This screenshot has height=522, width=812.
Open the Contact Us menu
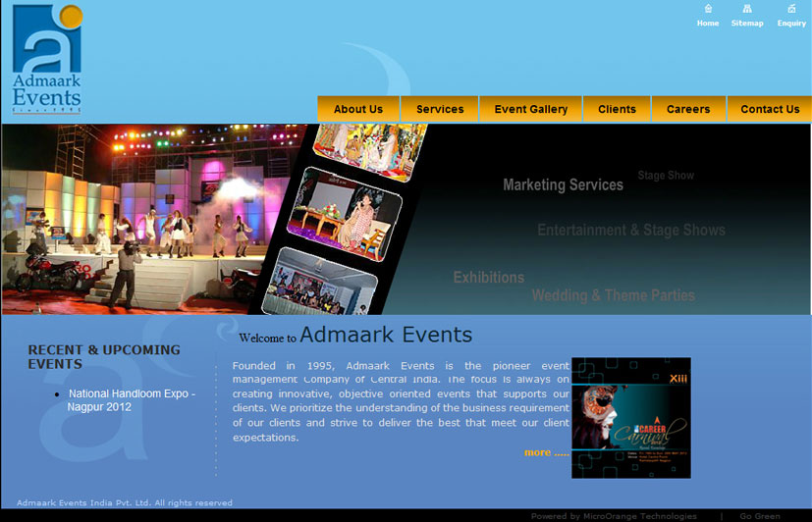[770, 109]
